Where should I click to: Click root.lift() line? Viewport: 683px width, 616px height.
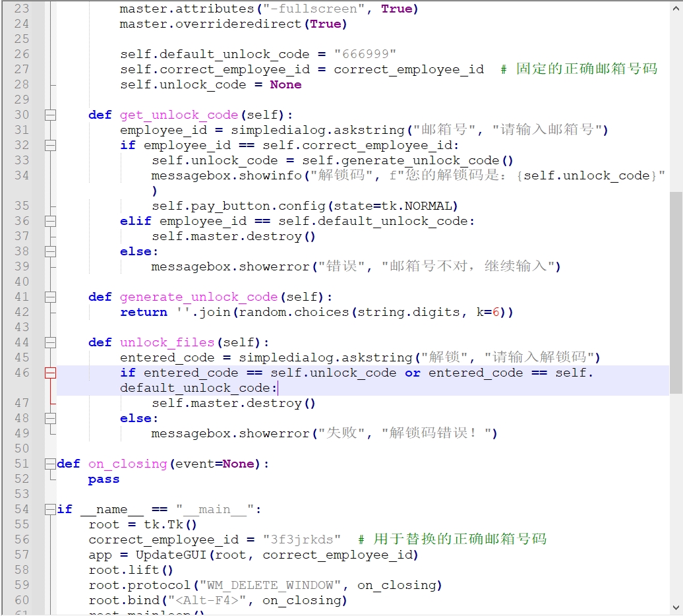click(x=131, y=570)
